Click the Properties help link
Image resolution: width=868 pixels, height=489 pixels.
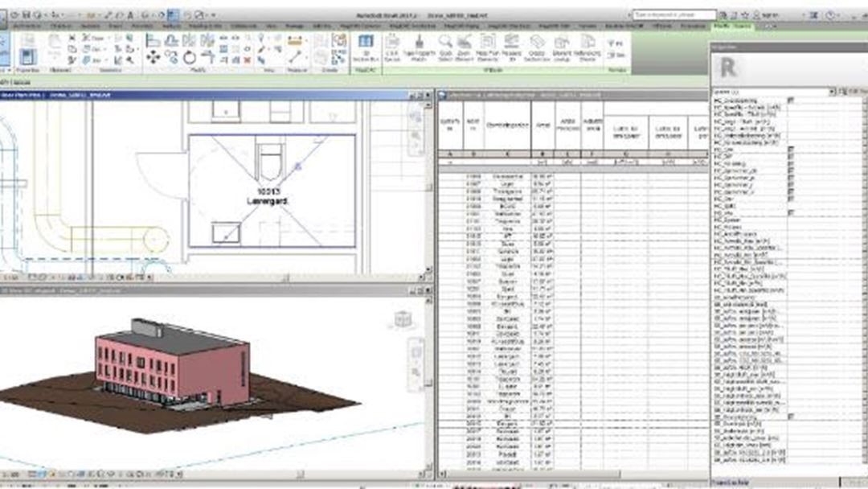(x=730, y=483)
